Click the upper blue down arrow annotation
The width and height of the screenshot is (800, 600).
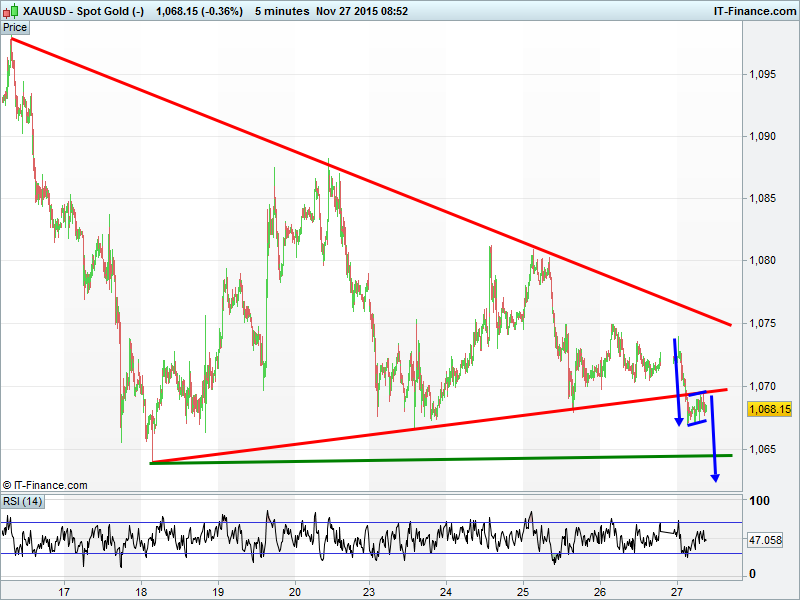pos(677,380)
